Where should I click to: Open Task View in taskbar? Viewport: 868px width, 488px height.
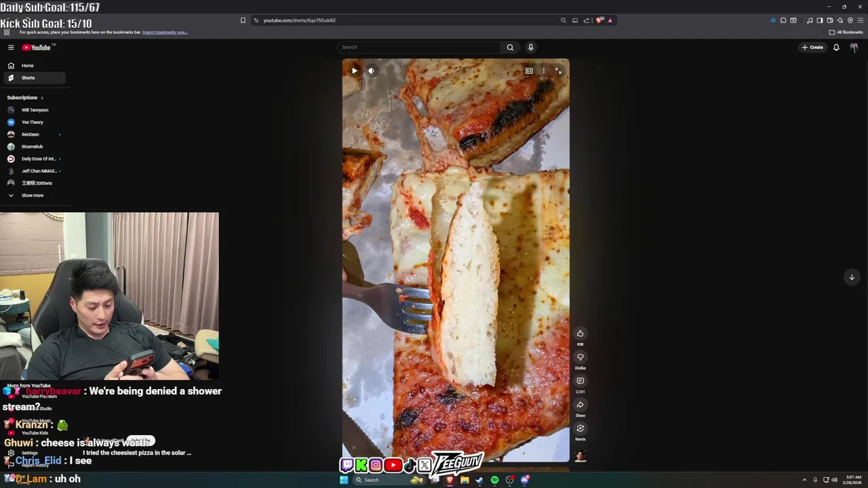click(435, 480)
